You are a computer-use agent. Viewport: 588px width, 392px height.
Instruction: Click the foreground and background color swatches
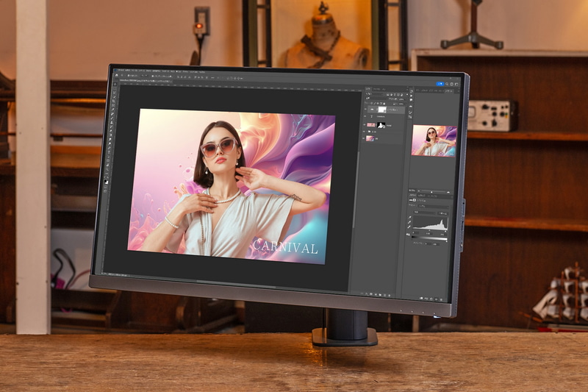[x=106, y=181]
